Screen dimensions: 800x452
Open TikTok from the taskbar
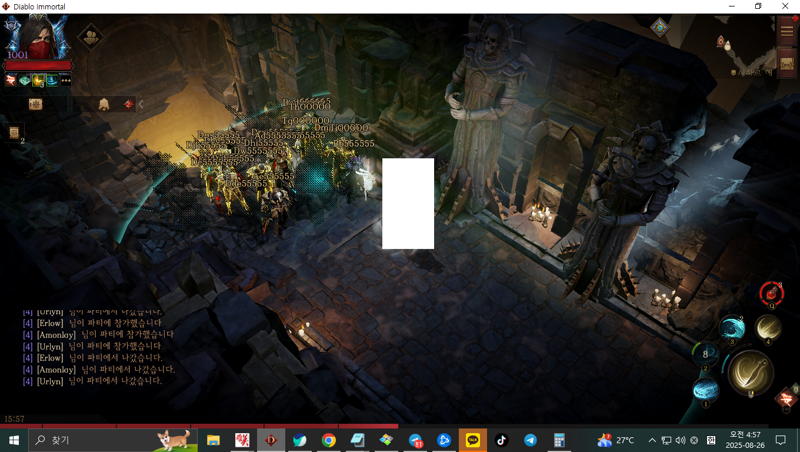click(x=501, y=440)
